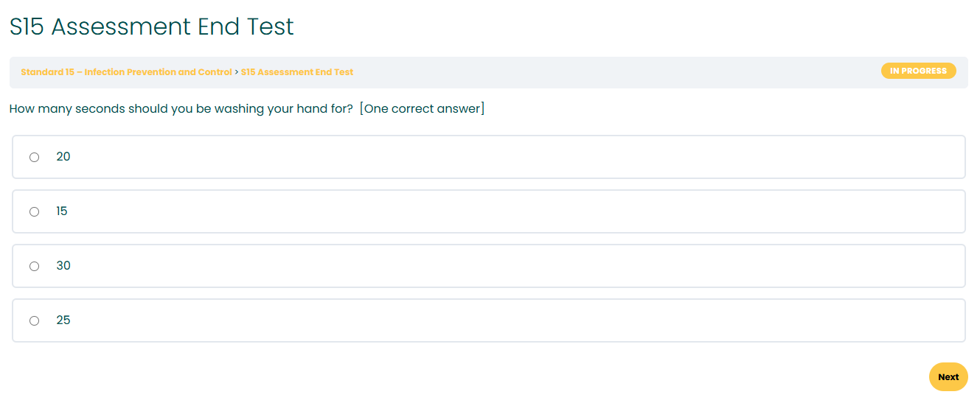Click the IN PROGRESS status badge
This screenshot has width=980, height=400.
click(x=918, y=71)
